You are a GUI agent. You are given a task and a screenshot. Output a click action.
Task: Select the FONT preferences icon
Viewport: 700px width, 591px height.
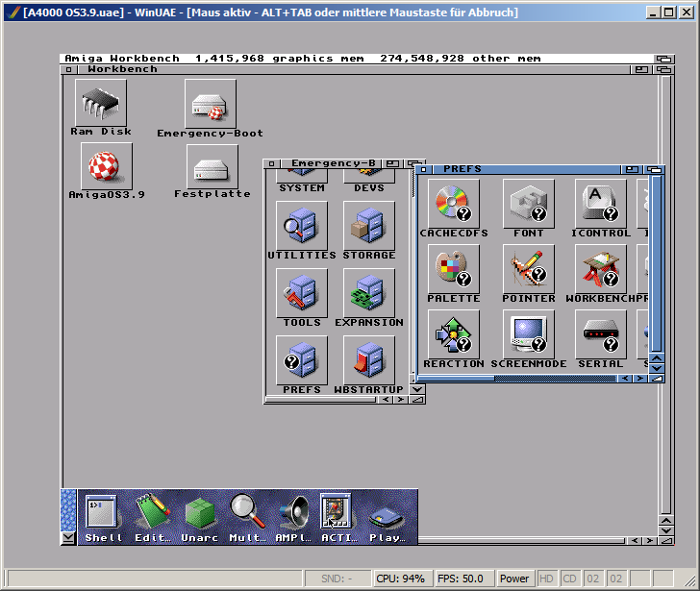[x=529, y=204]
